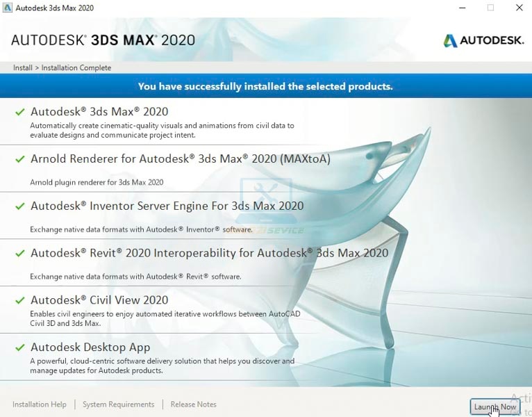Viewport: 532px width, 417px height.
Task: Click the Launch Now button
Action: 495,407
